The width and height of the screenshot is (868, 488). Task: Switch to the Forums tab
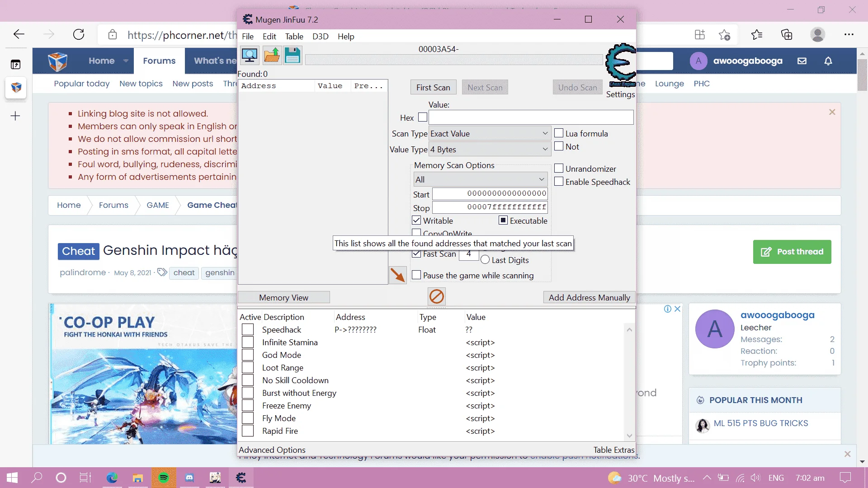coord(159,61)
